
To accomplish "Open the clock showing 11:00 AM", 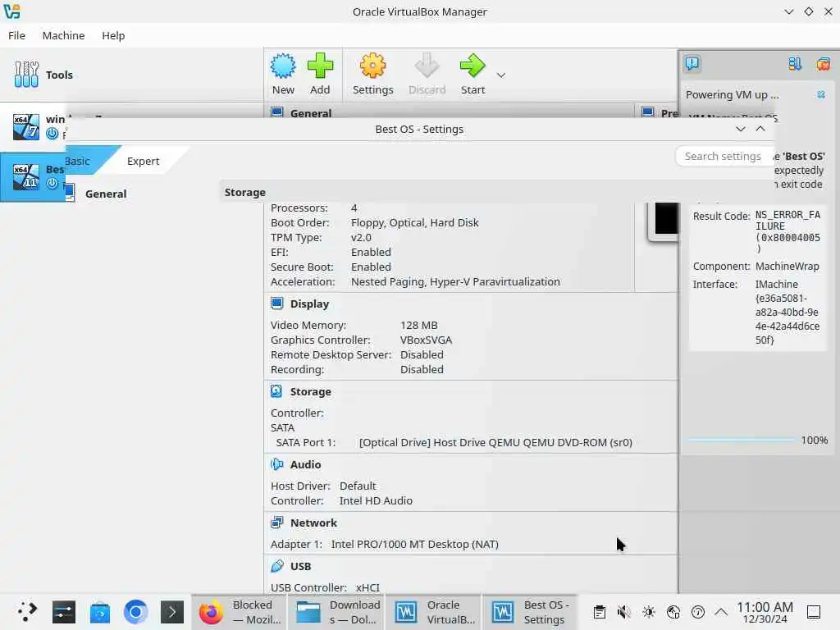I will (765, 612).
